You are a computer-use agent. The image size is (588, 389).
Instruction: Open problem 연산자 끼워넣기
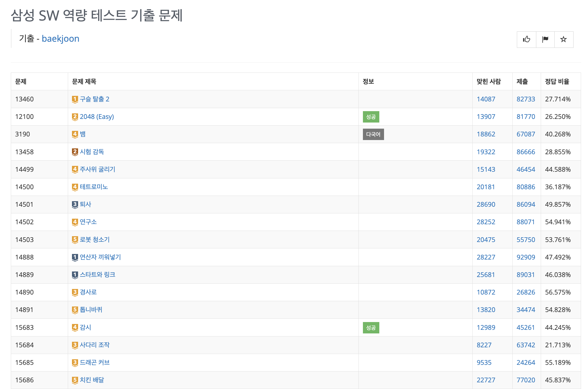pos(100,257)
